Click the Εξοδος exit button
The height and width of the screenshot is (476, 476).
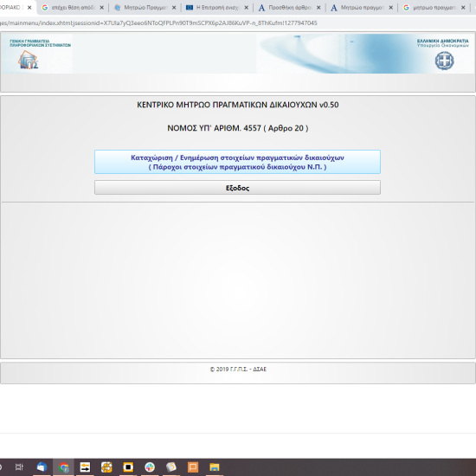(237, 188)
